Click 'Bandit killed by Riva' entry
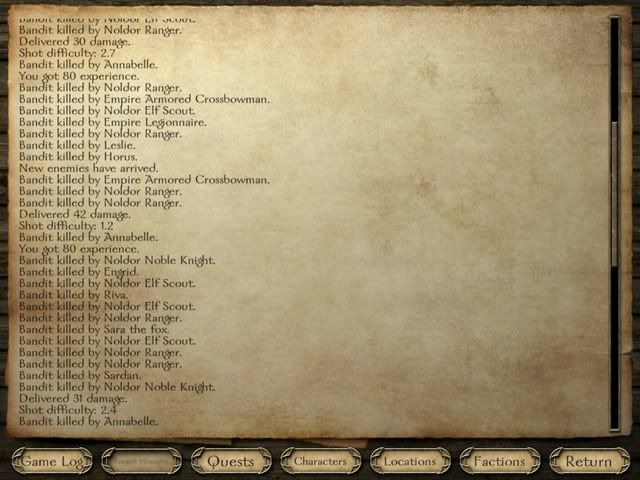This screenshot has height=480, width=640. (x=73, y=295)
